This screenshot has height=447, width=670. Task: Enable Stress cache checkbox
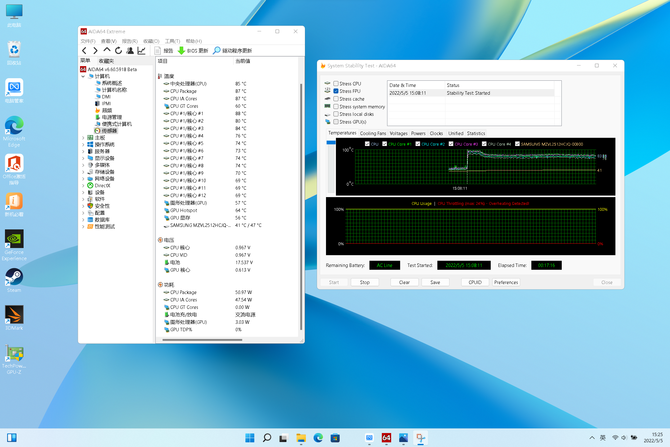tap(336, 99)
